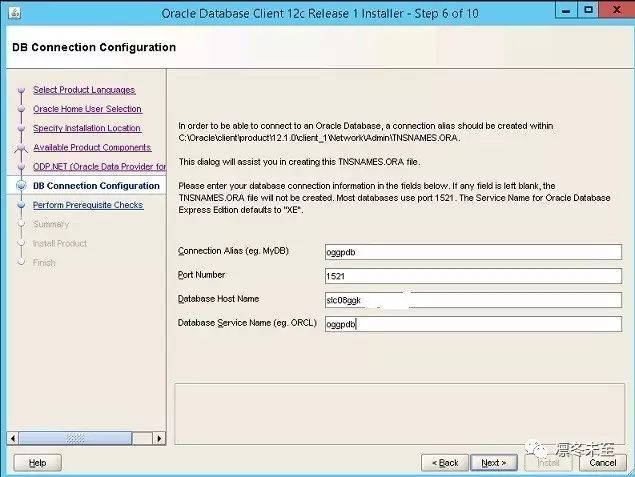Click the step bullet beside Available Product Components
The height and width of the screenshot is (477, 635).
[21, 148]
